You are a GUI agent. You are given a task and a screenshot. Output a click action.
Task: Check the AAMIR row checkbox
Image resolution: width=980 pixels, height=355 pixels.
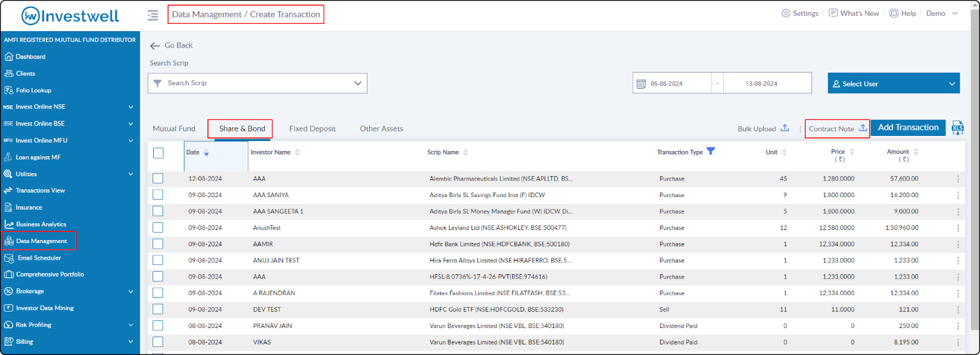click(158, 244)
